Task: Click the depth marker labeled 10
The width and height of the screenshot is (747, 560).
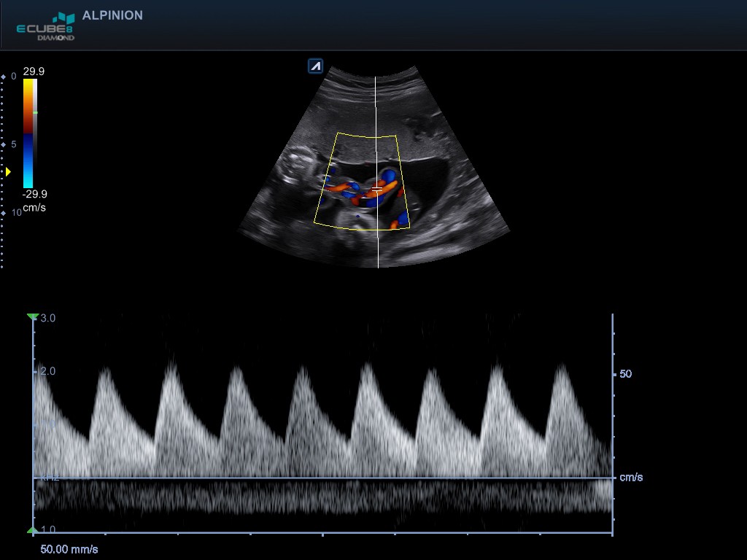Action: click(x=17, y=212)
